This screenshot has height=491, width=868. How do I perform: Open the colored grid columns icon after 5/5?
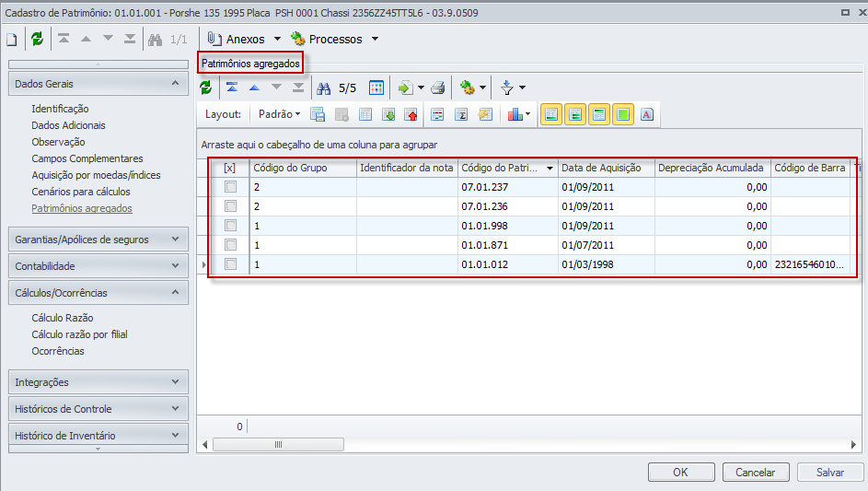point(376,88)
